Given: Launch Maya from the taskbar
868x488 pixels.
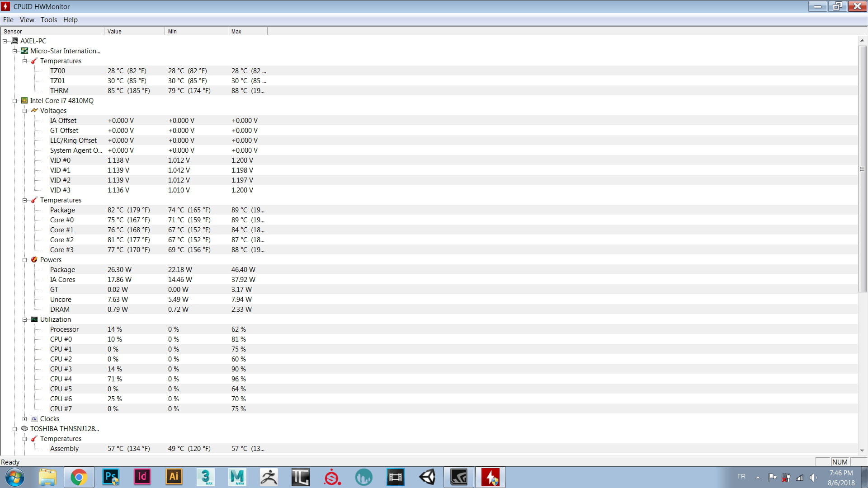Looking at the screenshot, I should pos(237,477).
